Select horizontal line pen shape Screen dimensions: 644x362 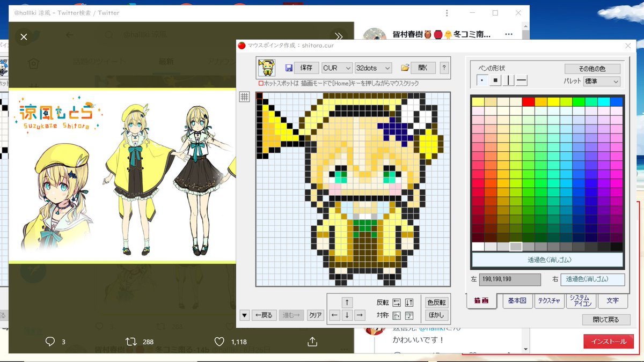coord(521,80)
